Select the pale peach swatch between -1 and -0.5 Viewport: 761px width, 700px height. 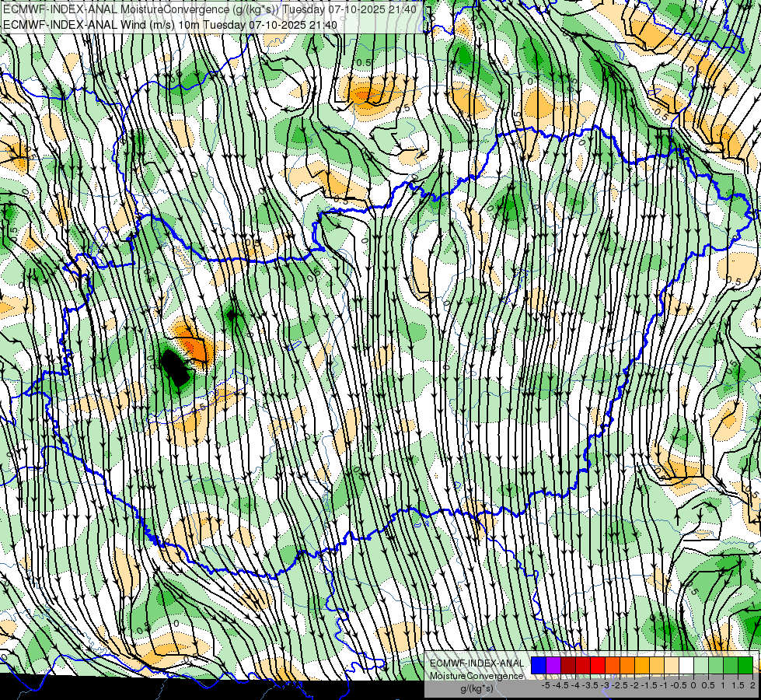click(672, 665)
